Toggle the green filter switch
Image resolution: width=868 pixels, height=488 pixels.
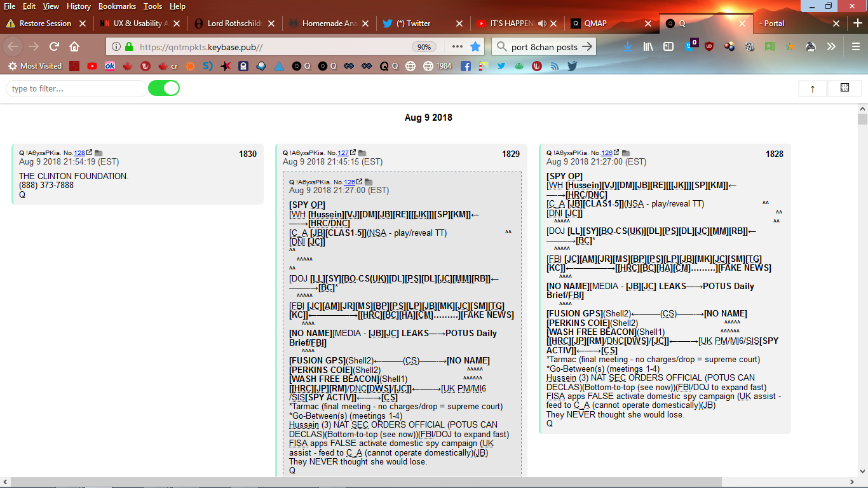coord(164,88)
